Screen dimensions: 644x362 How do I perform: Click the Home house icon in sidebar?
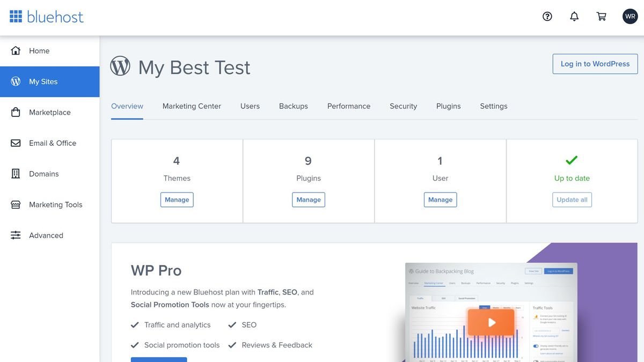coord(16,51)
